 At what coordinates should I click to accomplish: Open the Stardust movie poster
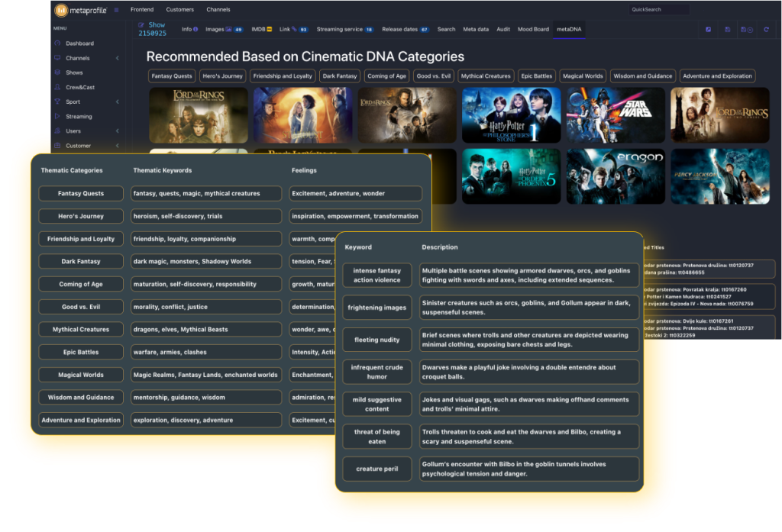302,116
